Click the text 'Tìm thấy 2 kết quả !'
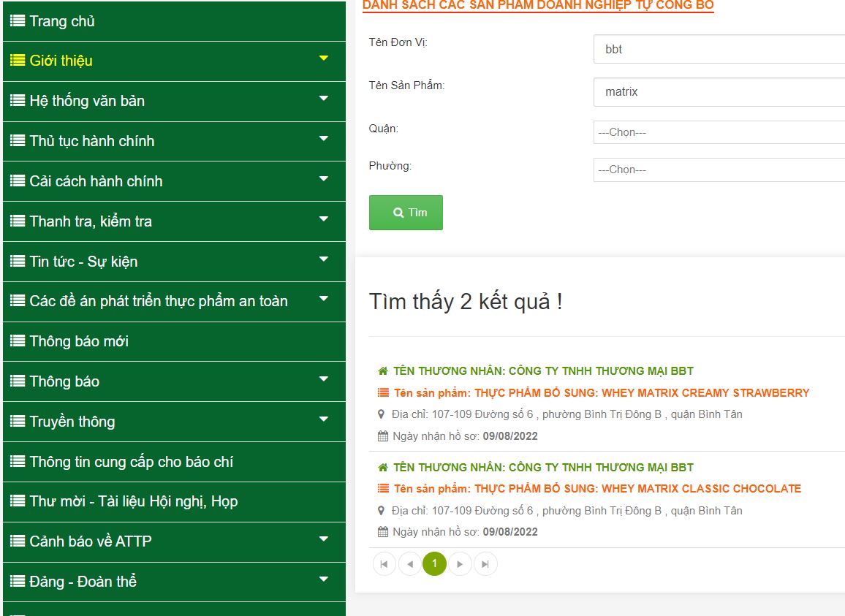 click(x=466, y=301)
